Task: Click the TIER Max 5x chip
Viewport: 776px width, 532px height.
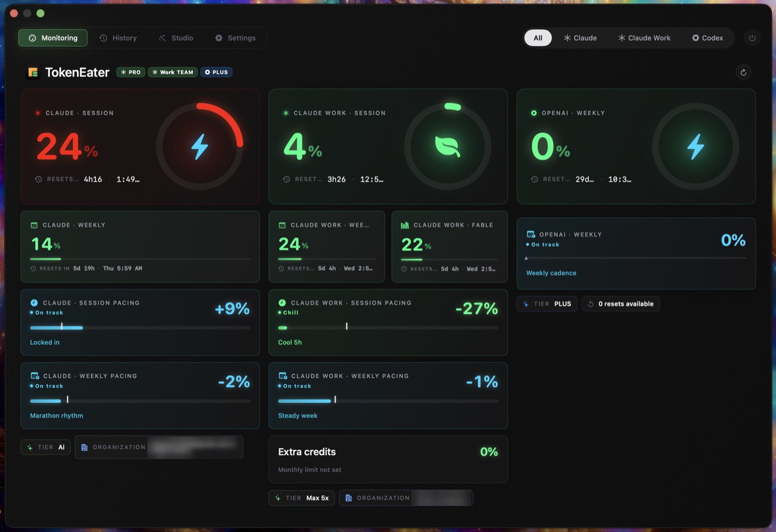Action: click(302, 498)
